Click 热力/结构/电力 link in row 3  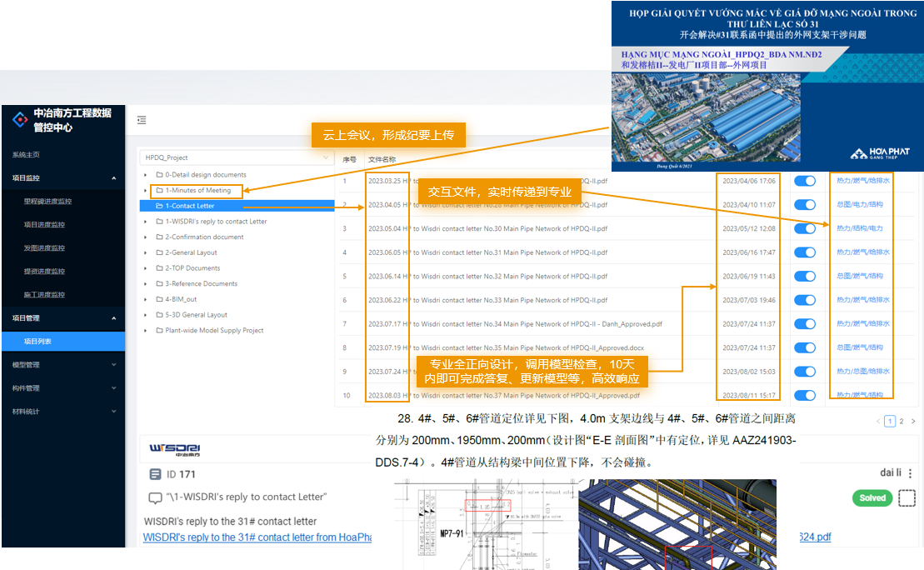(x=860, y=228)
